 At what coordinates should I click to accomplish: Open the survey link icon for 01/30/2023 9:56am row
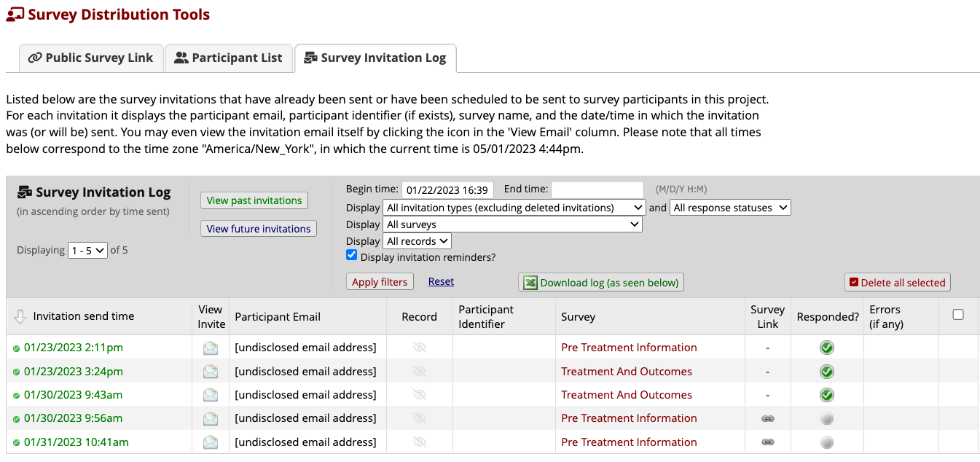pos(768,418)
